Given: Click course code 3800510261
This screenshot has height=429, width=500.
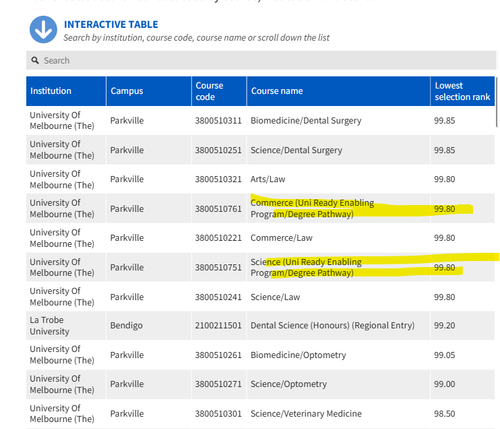Looking at the screenshot, I should pos(218,355).
